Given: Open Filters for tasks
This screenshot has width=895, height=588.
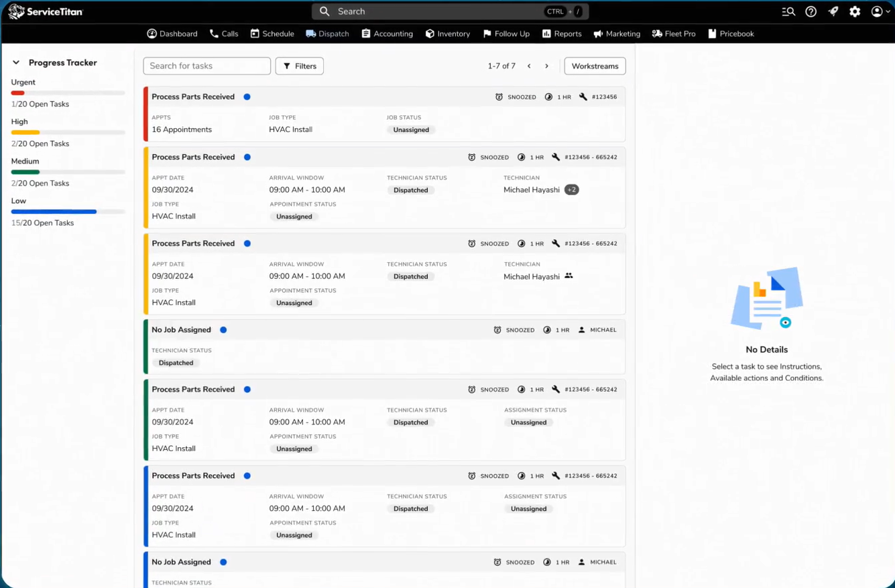Looking at the screenshot, I should 300,66.
